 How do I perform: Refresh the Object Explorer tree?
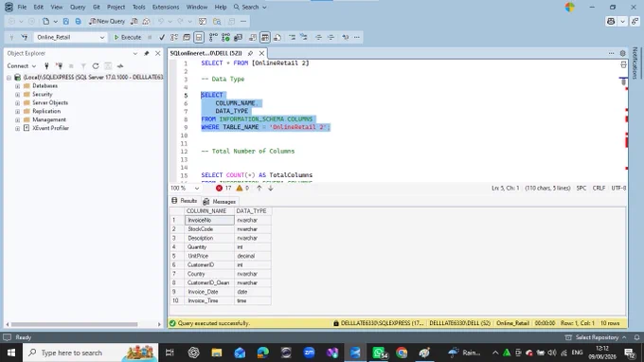[x=96, y=66]
